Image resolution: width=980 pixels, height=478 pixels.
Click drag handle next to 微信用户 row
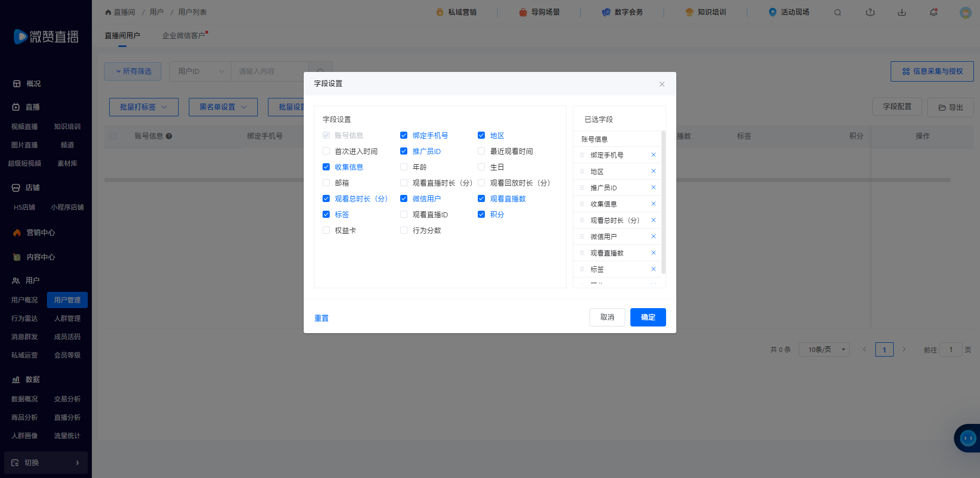582,236
